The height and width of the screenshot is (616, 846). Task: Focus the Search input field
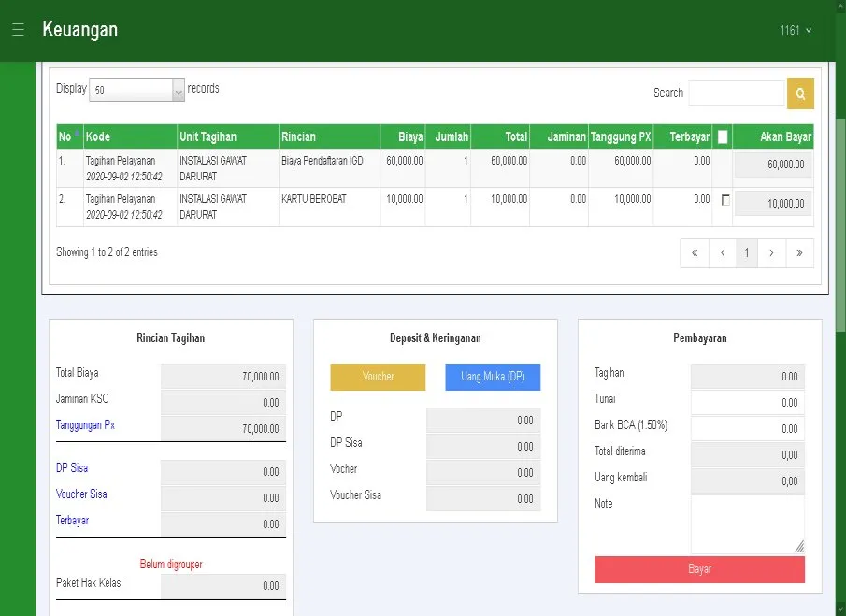(737, 93)
